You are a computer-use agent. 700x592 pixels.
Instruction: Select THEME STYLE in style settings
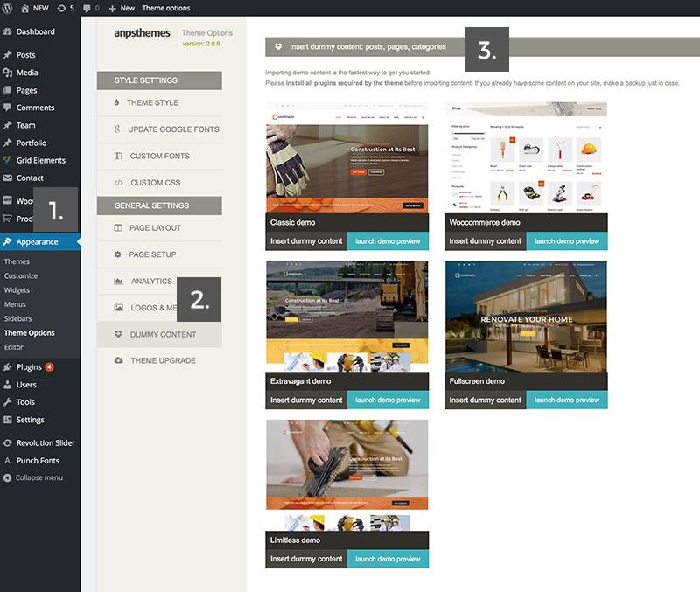tap(159, 102)
